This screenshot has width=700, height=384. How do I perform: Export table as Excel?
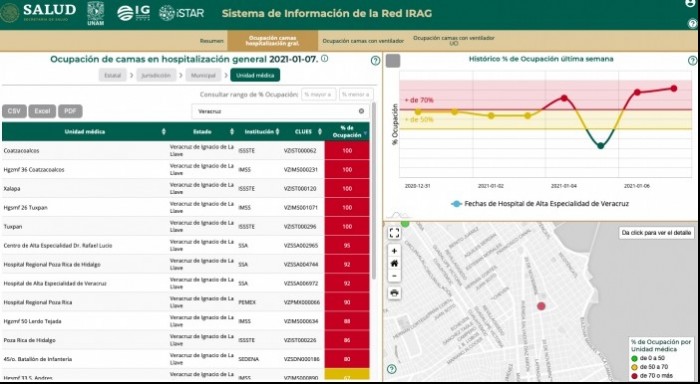pos(42,111)
